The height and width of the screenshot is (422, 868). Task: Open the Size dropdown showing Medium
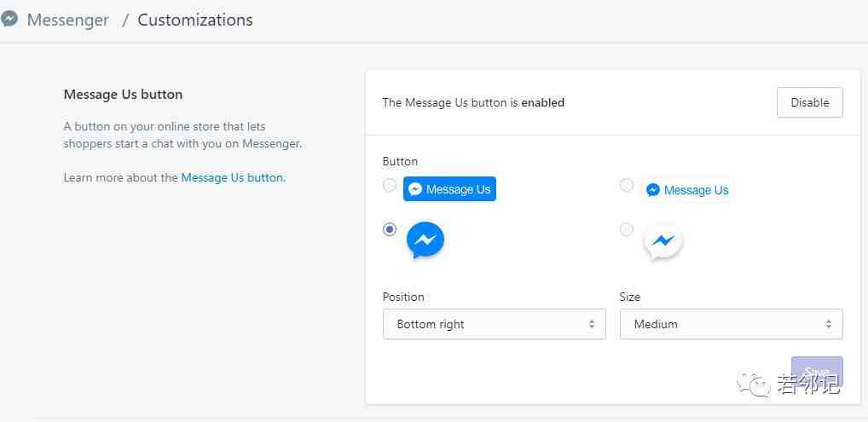(x=732, y=324)
